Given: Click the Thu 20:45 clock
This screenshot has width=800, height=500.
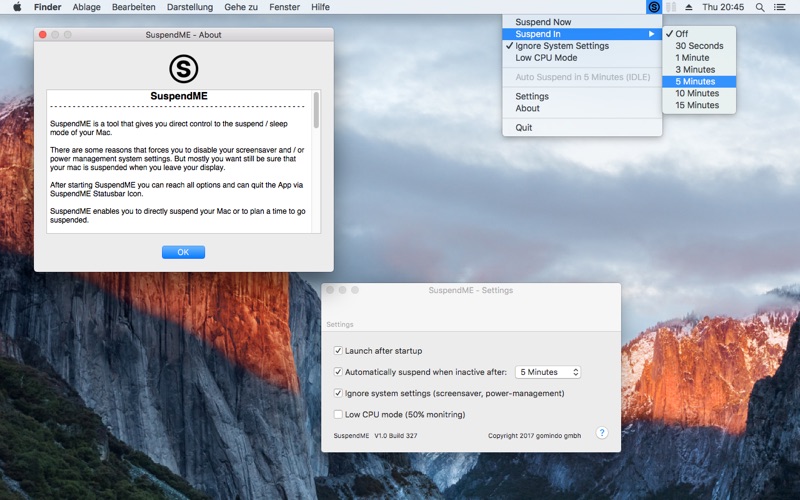Looking at the screenshot, I should tap(723, 7).
